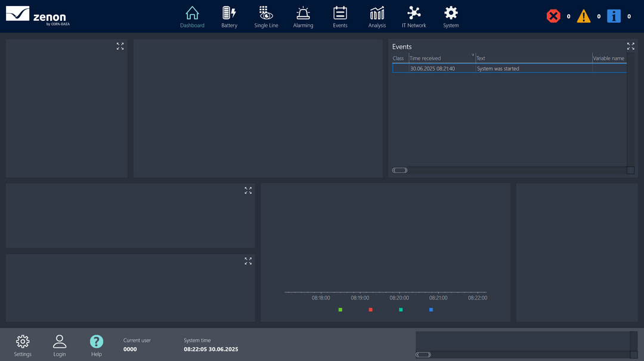
Task: Open the Dashboard home screen
Action: tap(192, 17)
